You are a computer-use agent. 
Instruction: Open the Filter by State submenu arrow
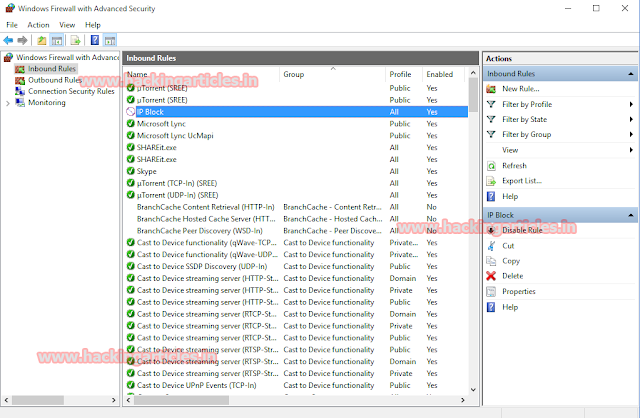pos(631,120)
